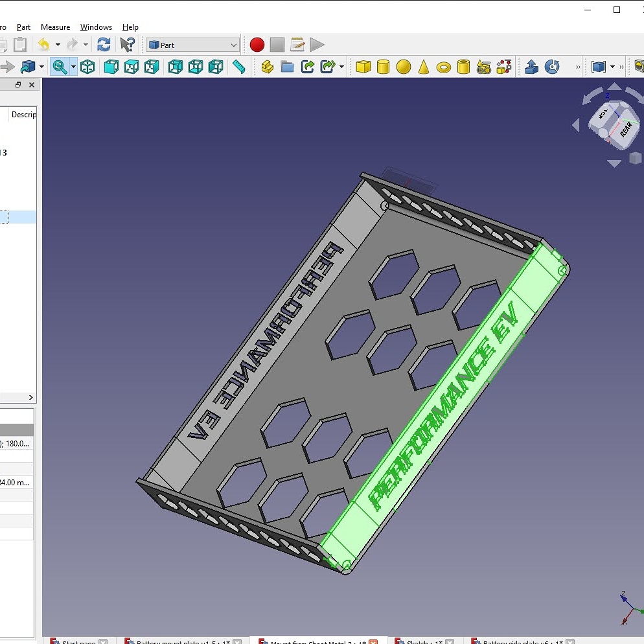Switch to the Start page tab
644x644 pixels.
(x=78, y=641)
